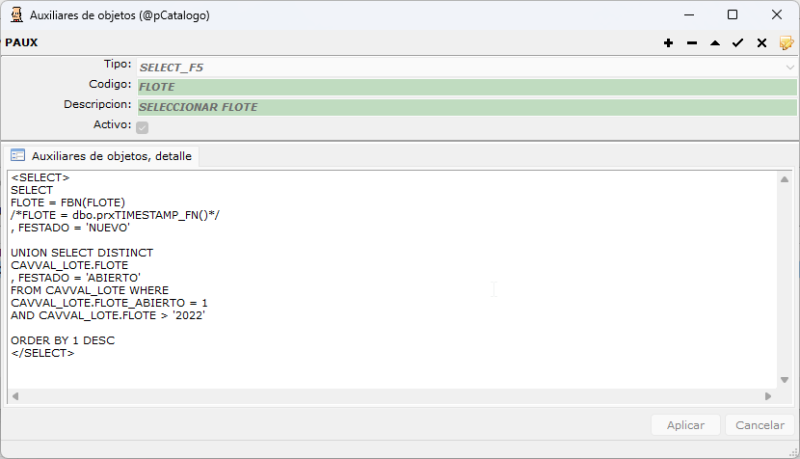Click the X icon to cancel edit
This screenshot has height=459, width=800.
762,43
